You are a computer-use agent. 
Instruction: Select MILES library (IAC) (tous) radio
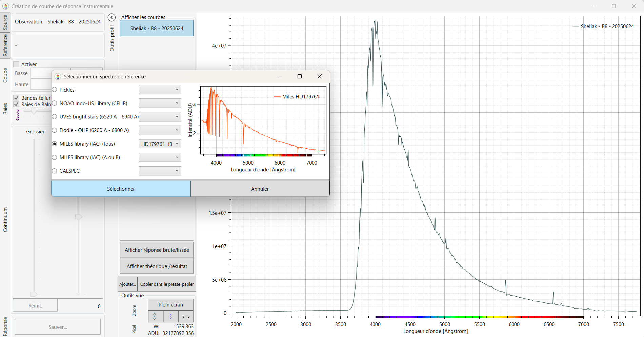pyautogui.click(x=55, y=144)
